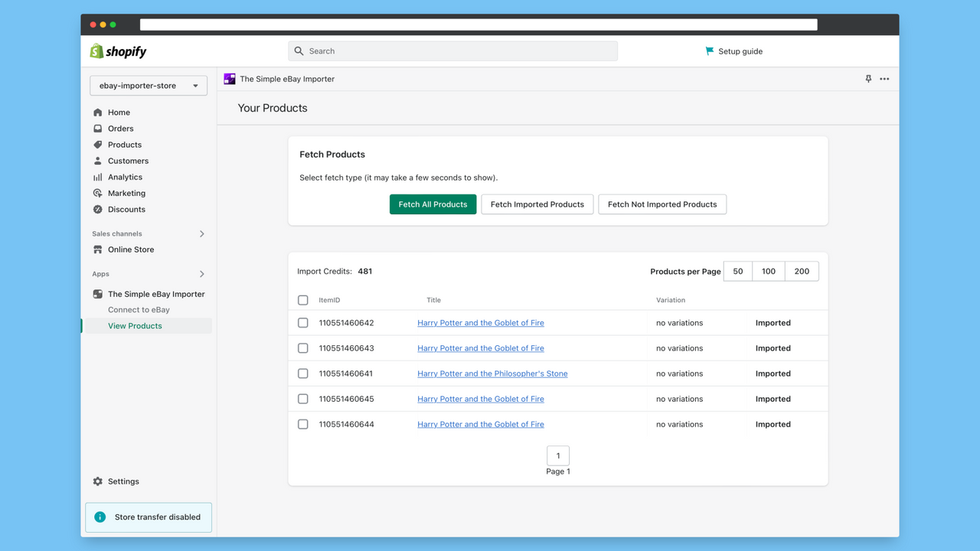Viewport: 980px width, 551px height.
Task: Expand the Sales channels section
Action: (201, 233)
